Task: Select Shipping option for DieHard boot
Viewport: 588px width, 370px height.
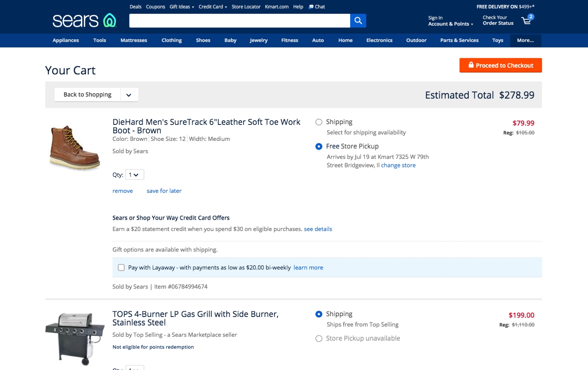Action: [x=319, y=122]
